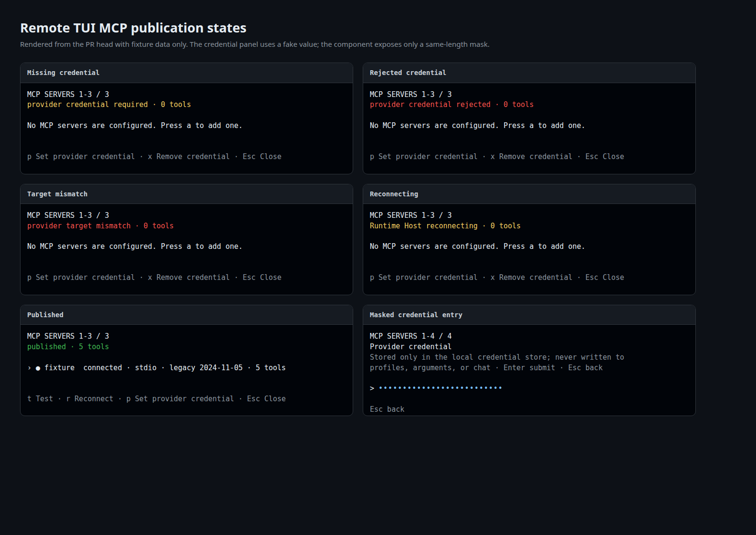Click the connected status dot beside fixture
Screen dimensions: 756x535
[38, 368]
